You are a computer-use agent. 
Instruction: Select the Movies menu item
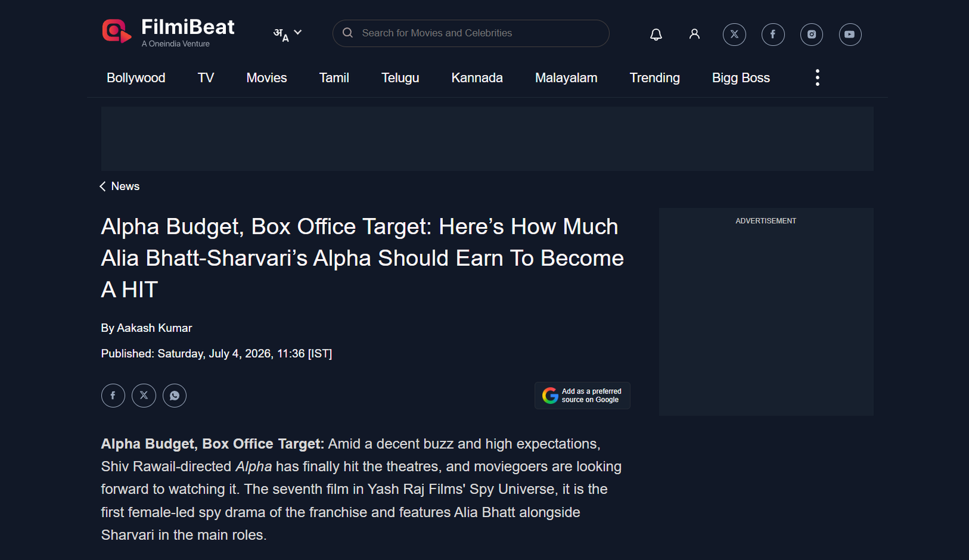pos(266,77)
